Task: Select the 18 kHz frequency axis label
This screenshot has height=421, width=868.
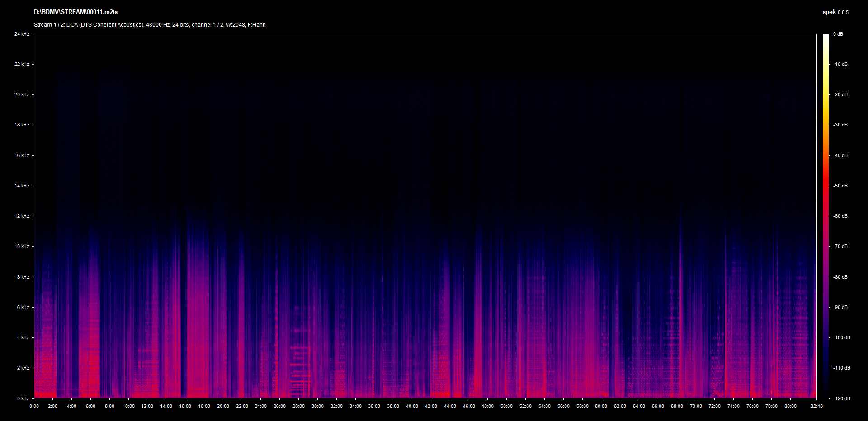Action: (x=22, y=125)
